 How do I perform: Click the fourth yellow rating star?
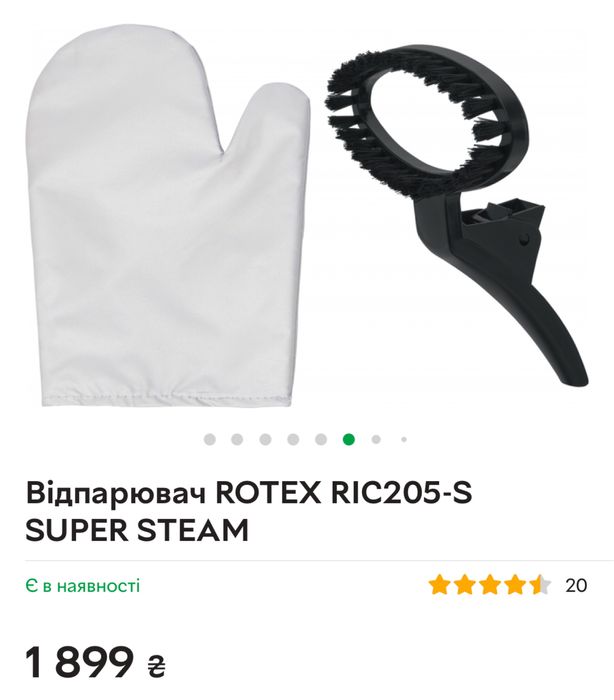point(515,585)
